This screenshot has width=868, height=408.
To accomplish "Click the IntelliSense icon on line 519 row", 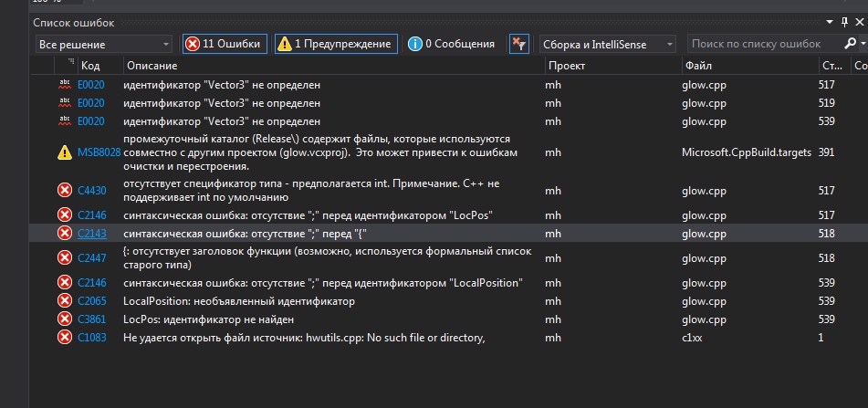I will click(65, 102).
